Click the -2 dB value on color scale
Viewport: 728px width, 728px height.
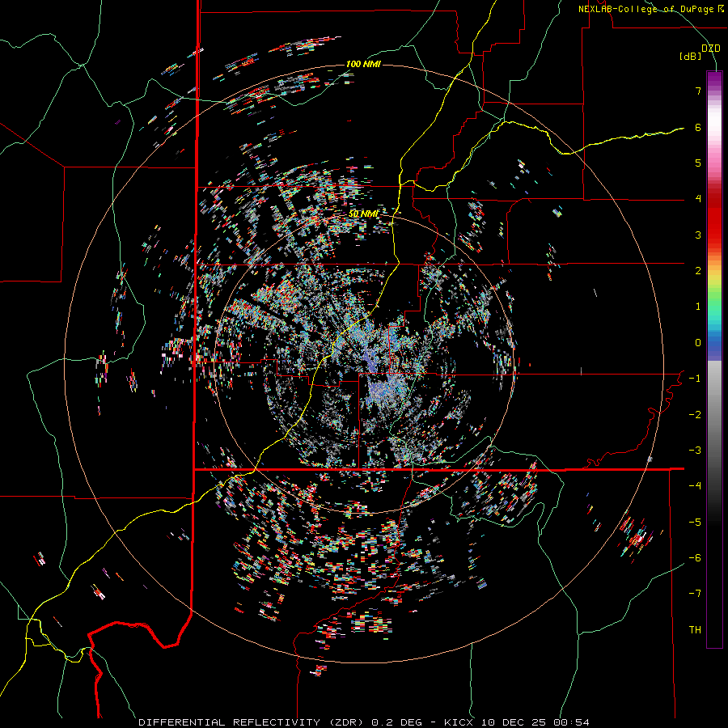pyautogui.click(x=695, y=415)
